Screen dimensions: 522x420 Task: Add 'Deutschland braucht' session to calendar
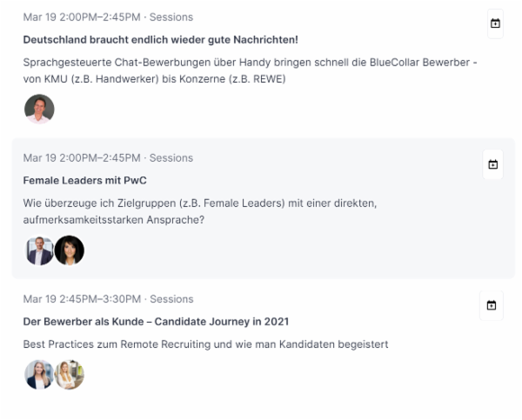click(495, 23)
